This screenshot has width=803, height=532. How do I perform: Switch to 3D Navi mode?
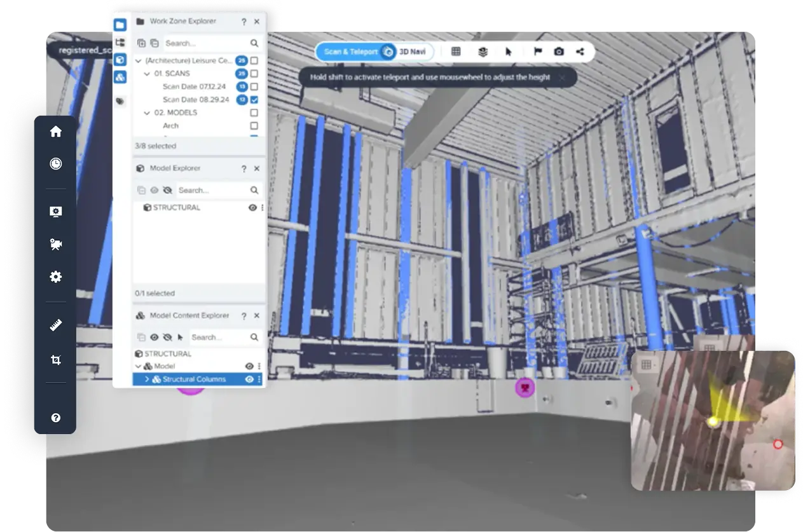(x=413, y=51)
